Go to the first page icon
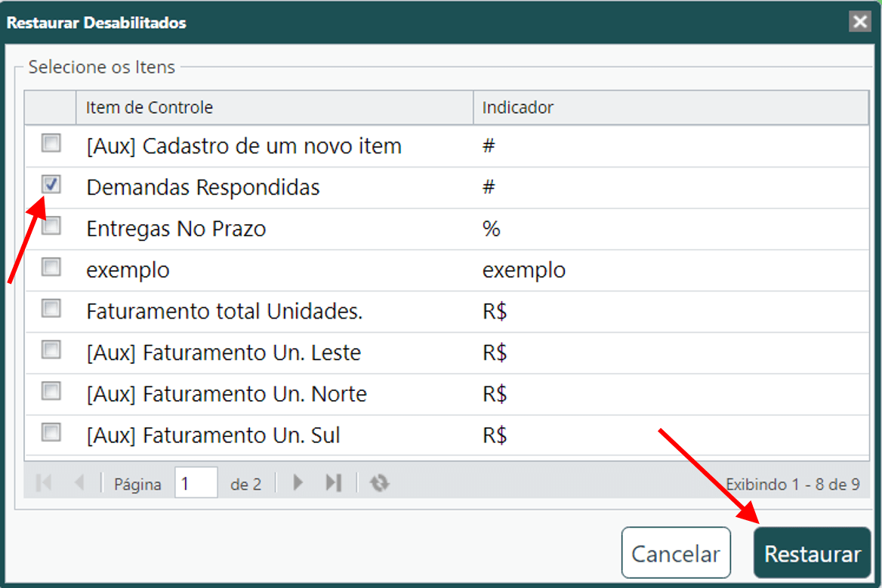 point(44,483)
